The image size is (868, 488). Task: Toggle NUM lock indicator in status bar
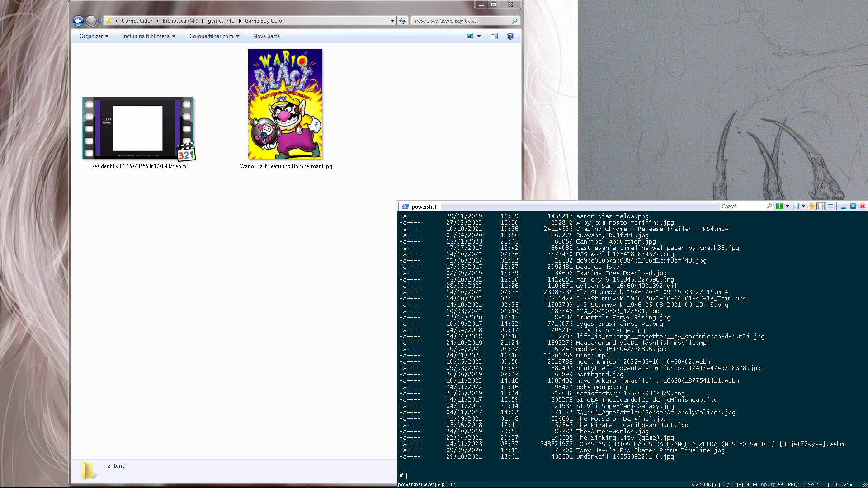pyautogui.click(x=751, y=484)
